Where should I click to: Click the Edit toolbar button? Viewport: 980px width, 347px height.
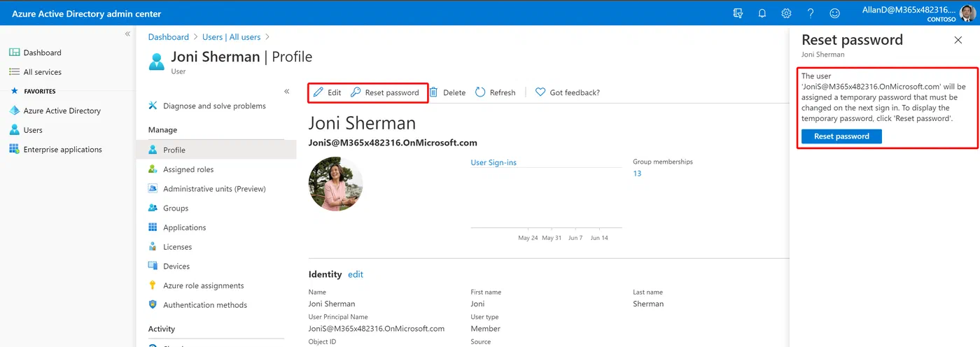(328, 92)
